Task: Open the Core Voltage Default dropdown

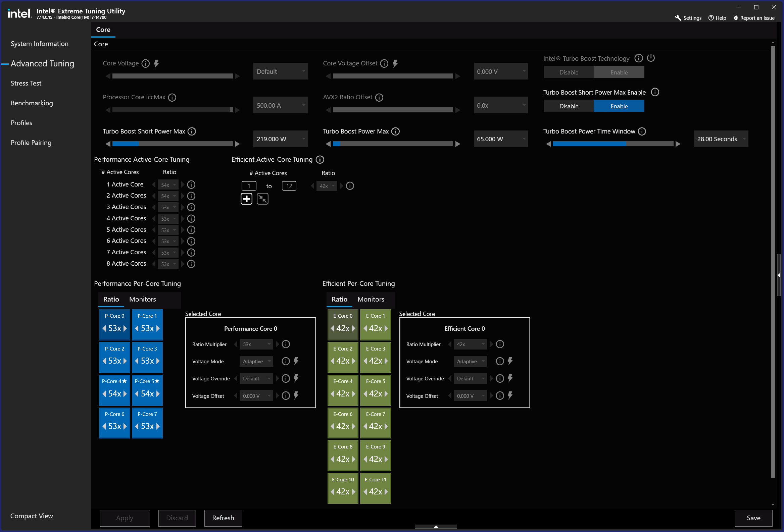Action: tap(280, 71)
